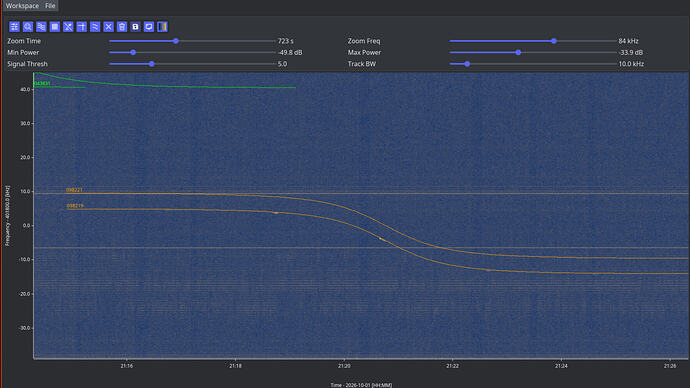Image resolution: width=690 pixels, height=388 pixels.
Task: Click the color gradient colormap icon
Action: point(162,27)
